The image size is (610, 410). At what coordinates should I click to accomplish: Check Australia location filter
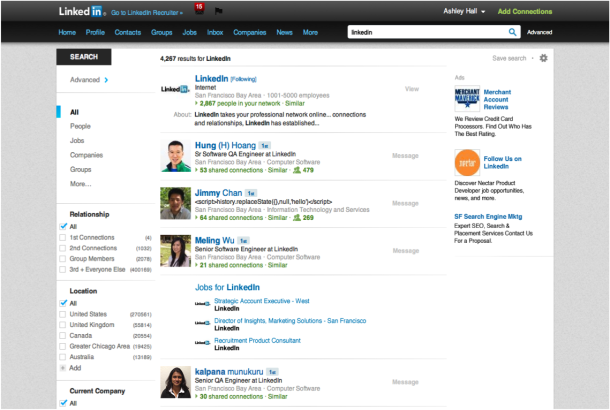click(x=63, y=357)
